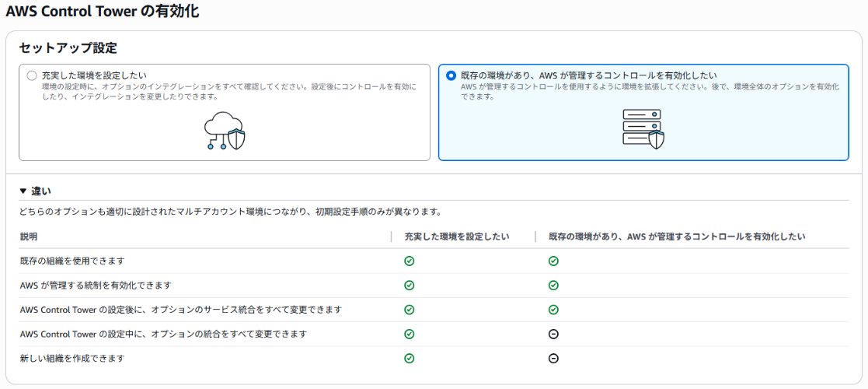The image size is (868, 389).
Task: Click minus icon in 新しい組織を作成できます row
Action: 553,359
